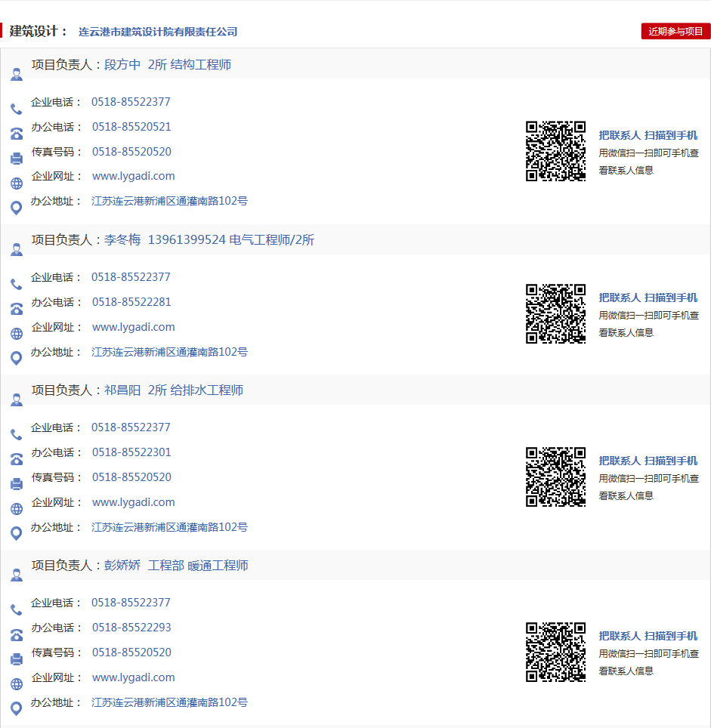This screenshot has height=728, width=711.
Task: Click address 江苏连云港新浦区通灌南路102号 in 李冬梅 section
Action: [169, 352]
